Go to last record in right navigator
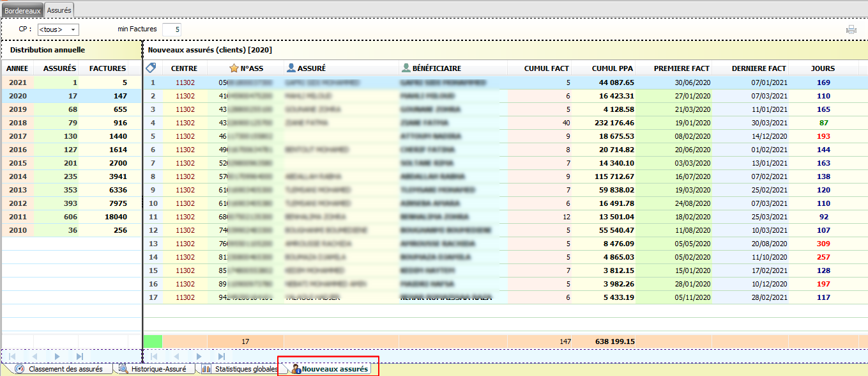Image resolution: width=868 pixels, height=376 pixels. coord(222,356)
